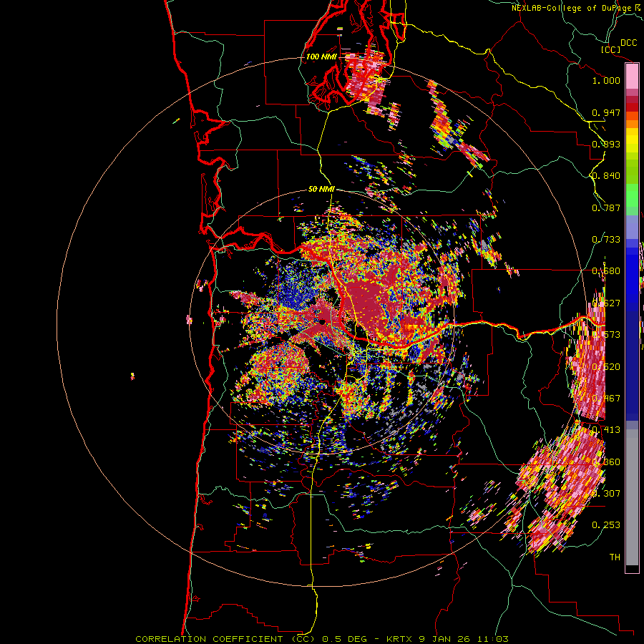Viewport: 644px width, 644px height.
Task: Click the 0.467 scale value
Action: 606,399
